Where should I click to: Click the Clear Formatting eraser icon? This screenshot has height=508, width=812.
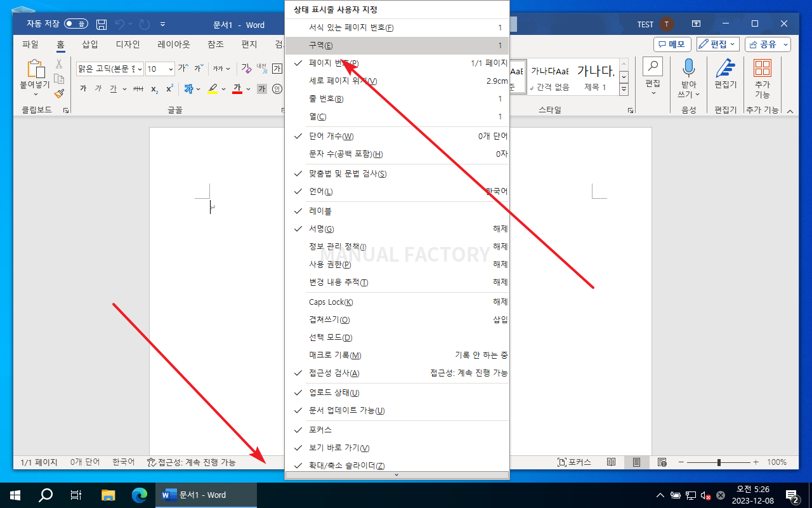click(x=246, y=69)
